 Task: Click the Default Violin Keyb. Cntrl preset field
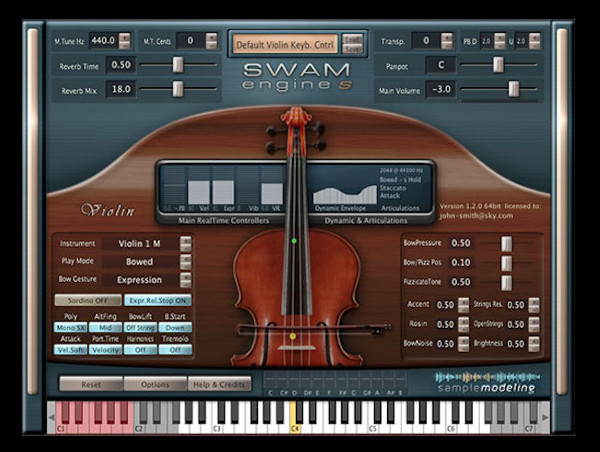coord(285,44)
